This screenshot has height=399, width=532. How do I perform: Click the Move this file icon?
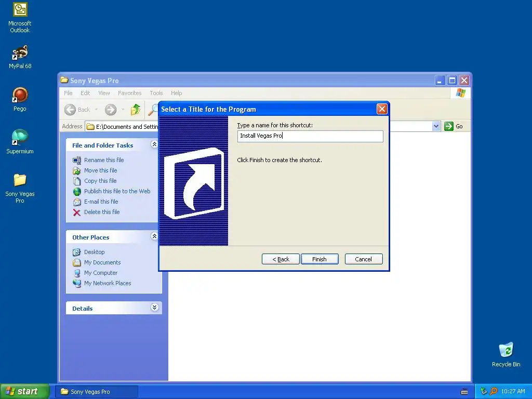(77, 170)
